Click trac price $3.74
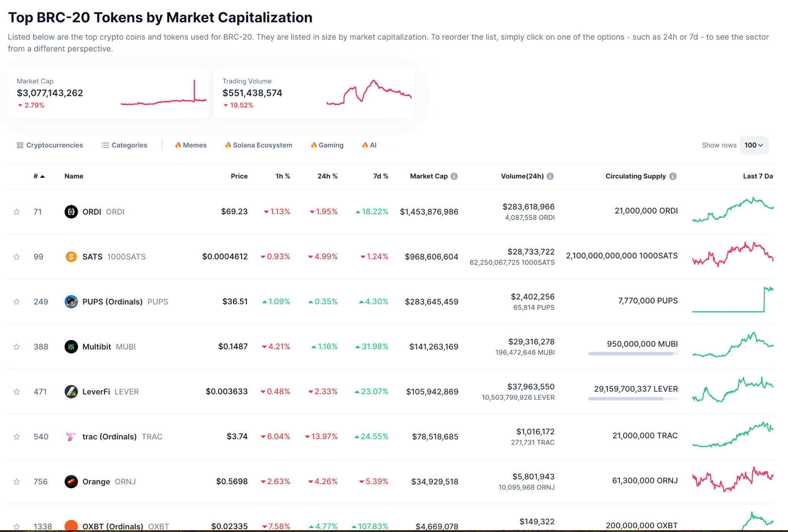The height and width of the screenshot is (532, 788). (237, 436)
